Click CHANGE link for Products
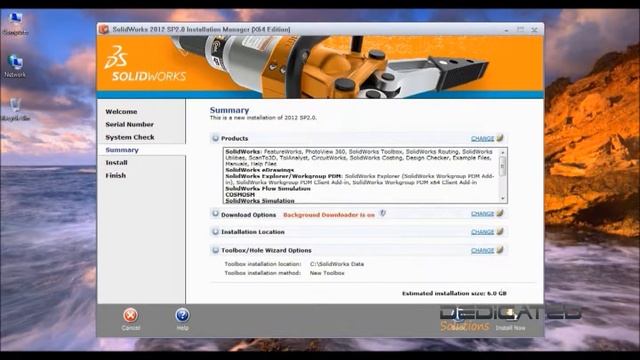640x360 pixels. click(482, 139)
